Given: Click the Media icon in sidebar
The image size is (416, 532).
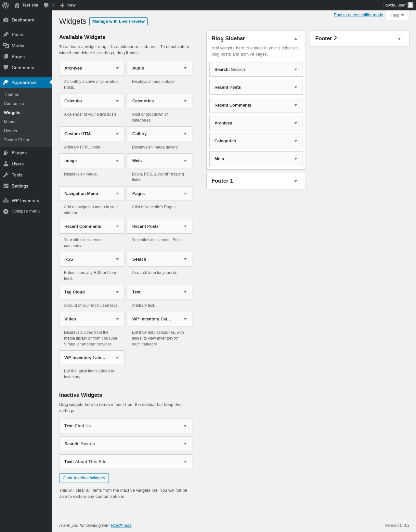Looking at the screenshot, I should click(6, 45).
